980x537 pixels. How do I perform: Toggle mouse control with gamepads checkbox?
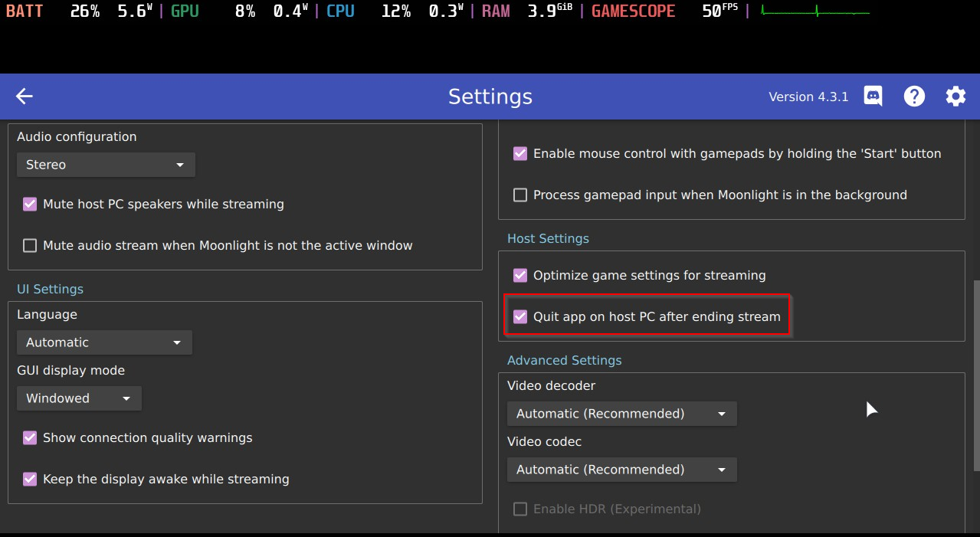coord(520,154)
